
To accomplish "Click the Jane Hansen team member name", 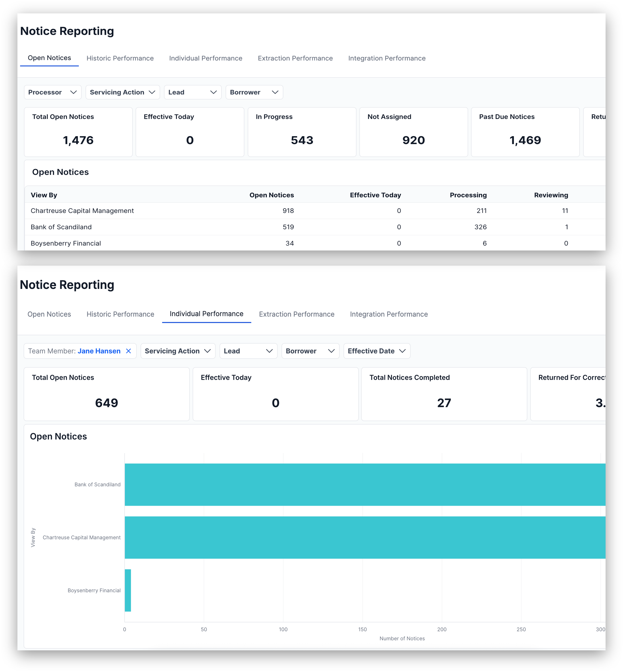I will point(99,351).
